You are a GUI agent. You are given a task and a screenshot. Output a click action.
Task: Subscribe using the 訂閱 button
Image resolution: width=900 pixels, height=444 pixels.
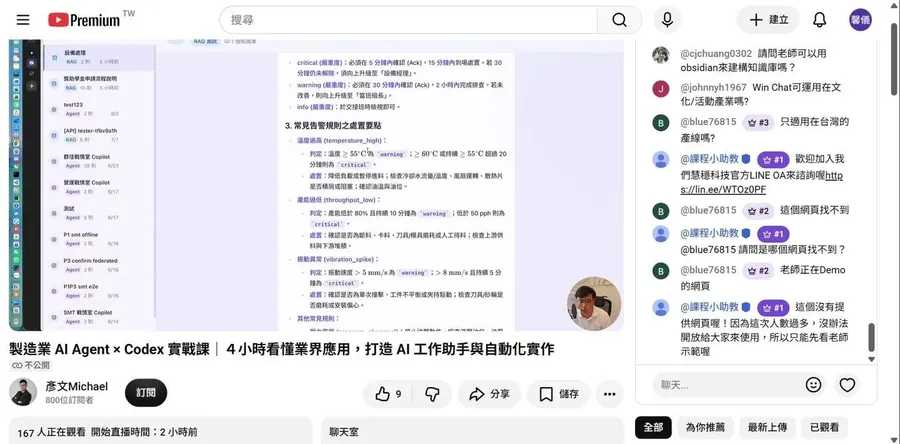click(x=146, y=393)
